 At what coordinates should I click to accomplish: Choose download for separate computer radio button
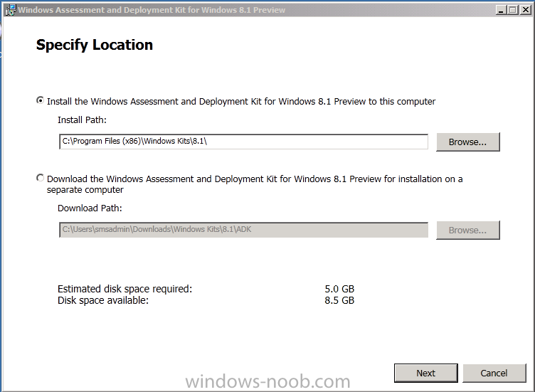[41, 178]
